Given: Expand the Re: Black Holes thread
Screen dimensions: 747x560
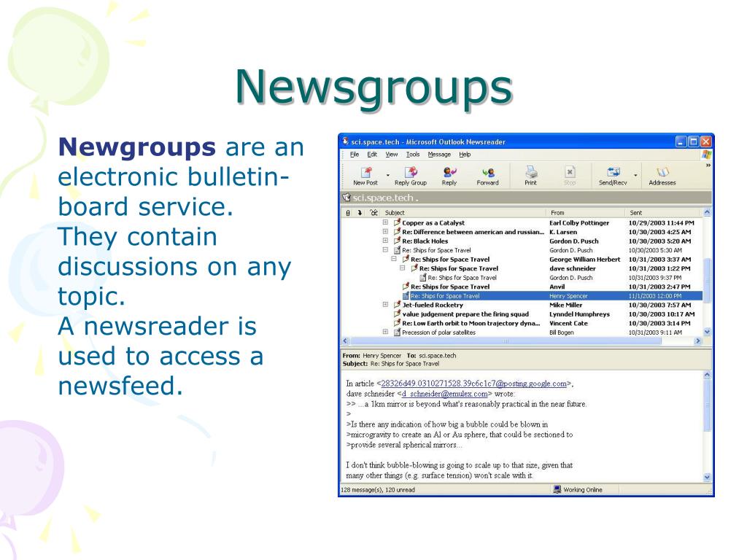Looking at the screenshot, I should [385, 241].
